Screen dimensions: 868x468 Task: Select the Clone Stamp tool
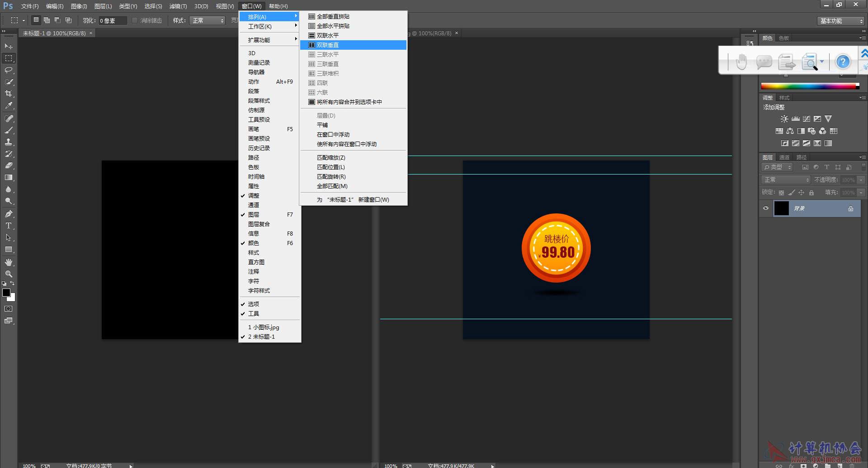(x=9, y=142)
